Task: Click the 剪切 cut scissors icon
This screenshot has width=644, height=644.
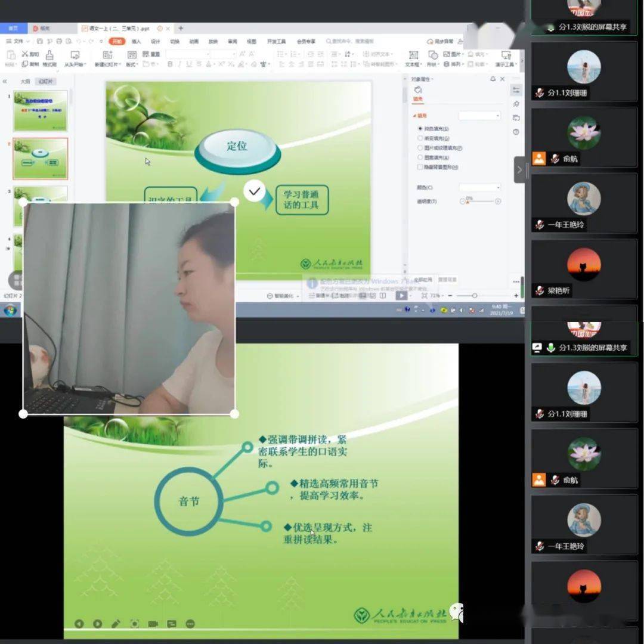Action: click(x=25, y=54)
